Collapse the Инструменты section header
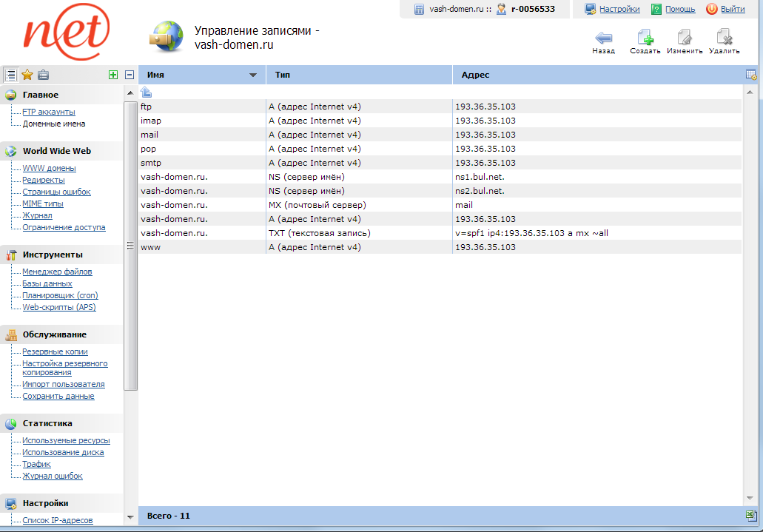 click(52, 255)
